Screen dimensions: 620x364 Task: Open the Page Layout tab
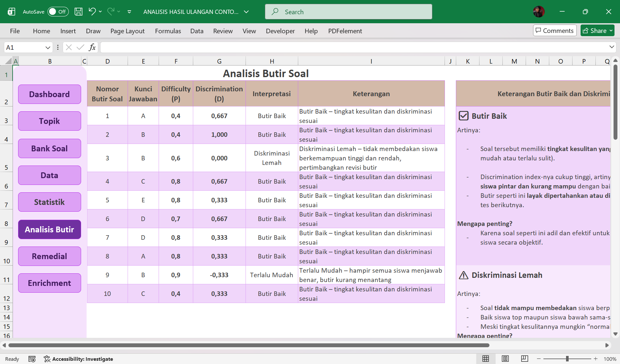(127, 31)
